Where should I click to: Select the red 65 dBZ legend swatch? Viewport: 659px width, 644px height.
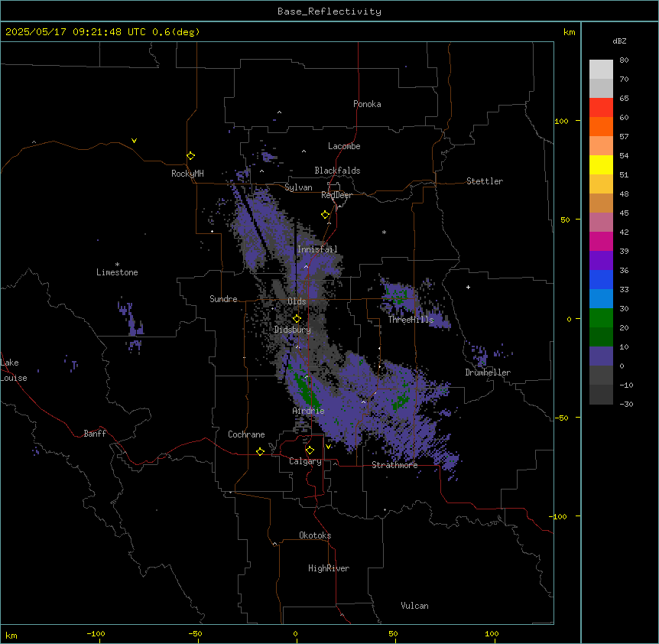click(x=601, y=107)
